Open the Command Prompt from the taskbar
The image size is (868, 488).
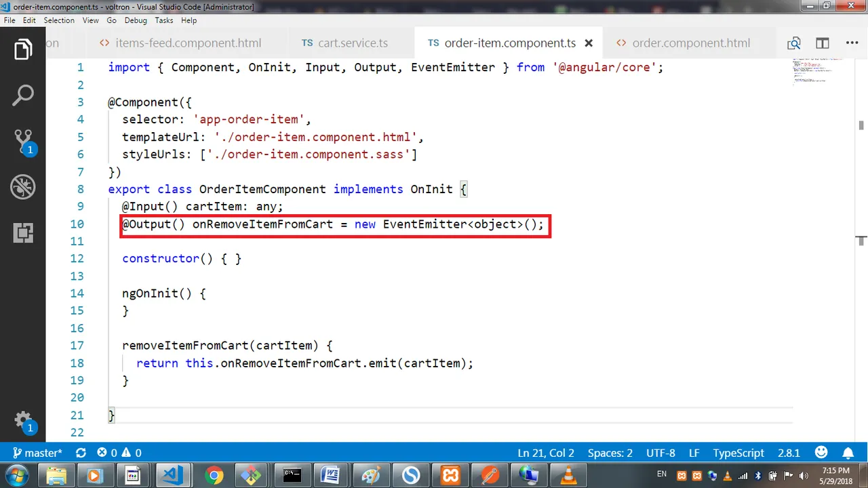(x=292, y=476)
